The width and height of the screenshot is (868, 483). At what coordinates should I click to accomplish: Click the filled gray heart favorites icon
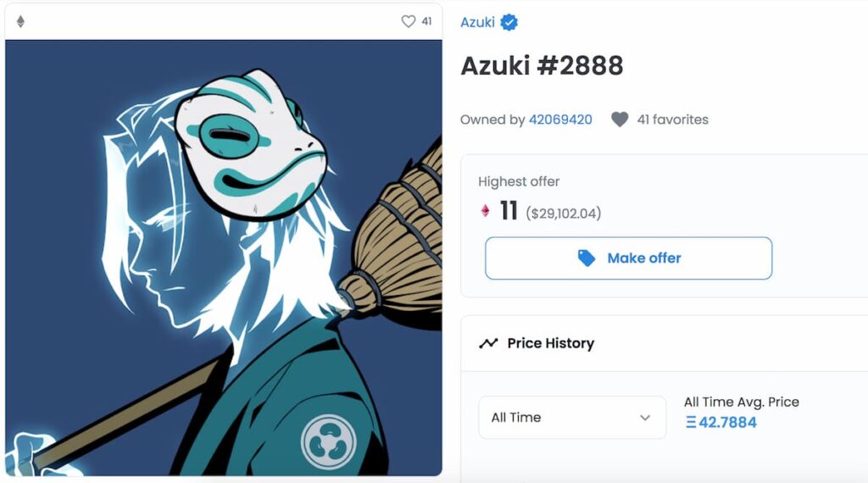click(620, 119)
